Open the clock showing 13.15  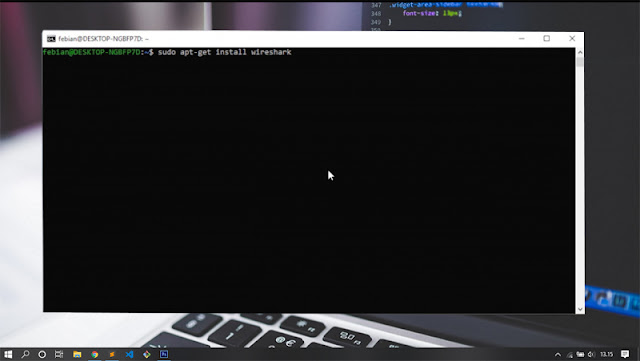[x=607, y=354]
